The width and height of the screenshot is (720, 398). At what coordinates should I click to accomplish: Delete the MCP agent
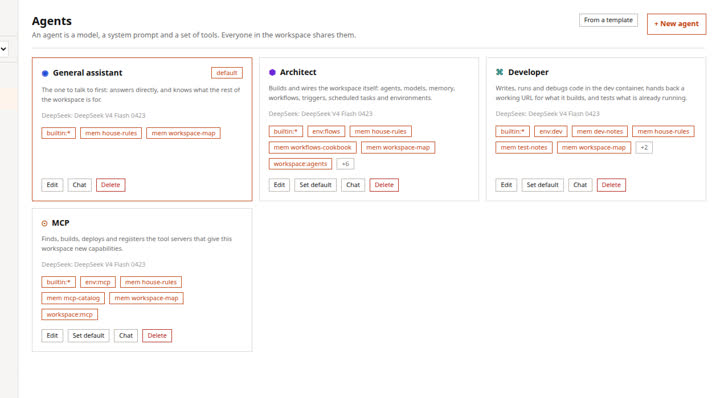(x=157, y=336)
